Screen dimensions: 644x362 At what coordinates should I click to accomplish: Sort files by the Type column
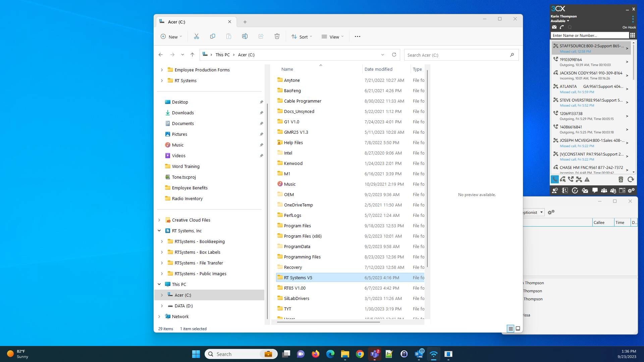point(418,69)
